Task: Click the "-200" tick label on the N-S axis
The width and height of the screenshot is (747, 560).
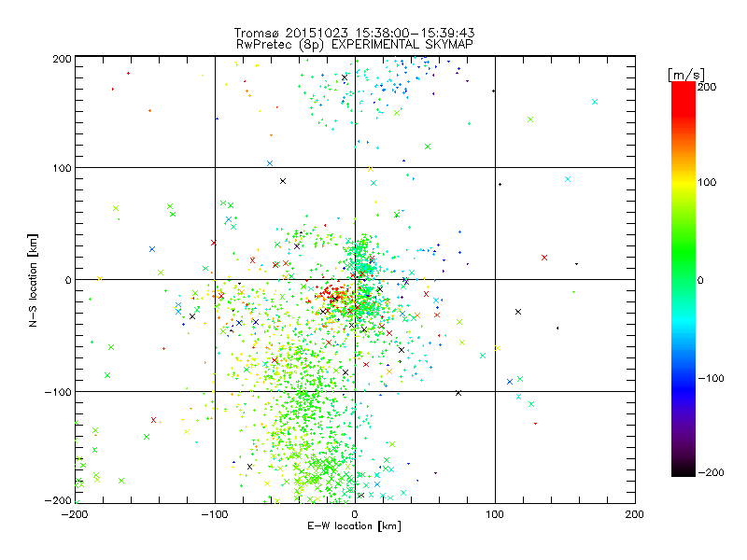Action: coord(58,500)
